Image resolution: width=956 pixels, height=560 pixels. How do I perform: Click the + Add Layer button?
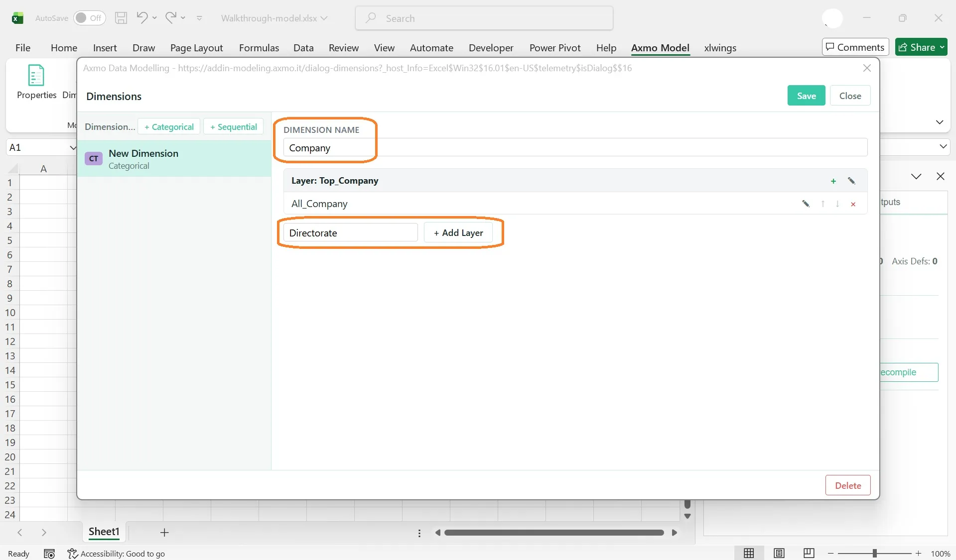tap(458, 232)
